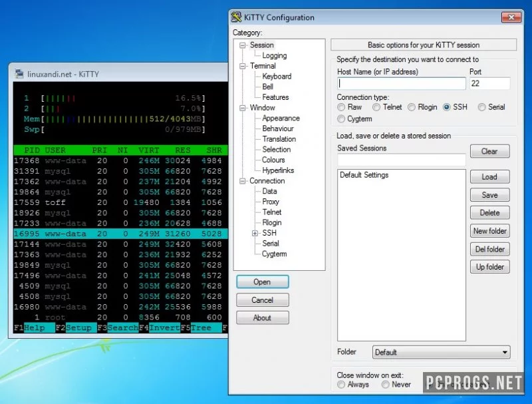Open the Keyboard settings category
532x404 pixels.
click(x=277, y=77)
